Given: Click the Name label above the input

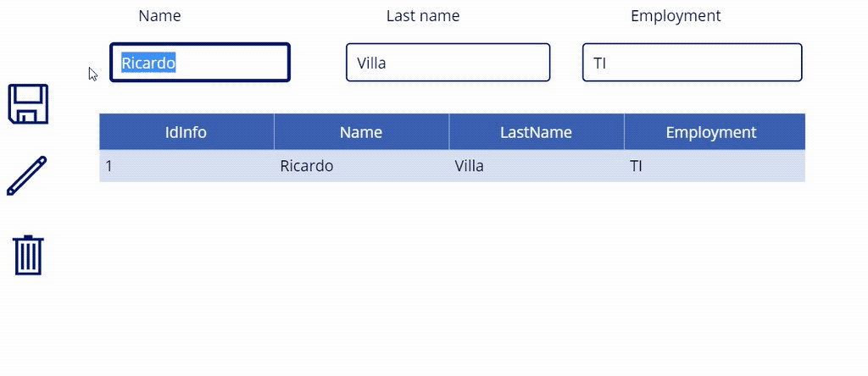Looking at the screenshot, I should (159, 16).
